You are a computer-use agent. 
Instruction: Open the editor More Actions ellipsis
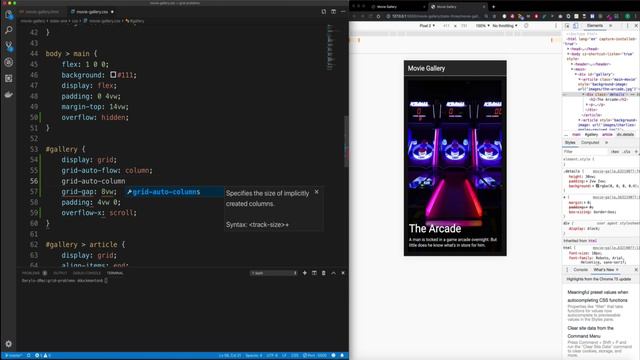pos(343,12)
